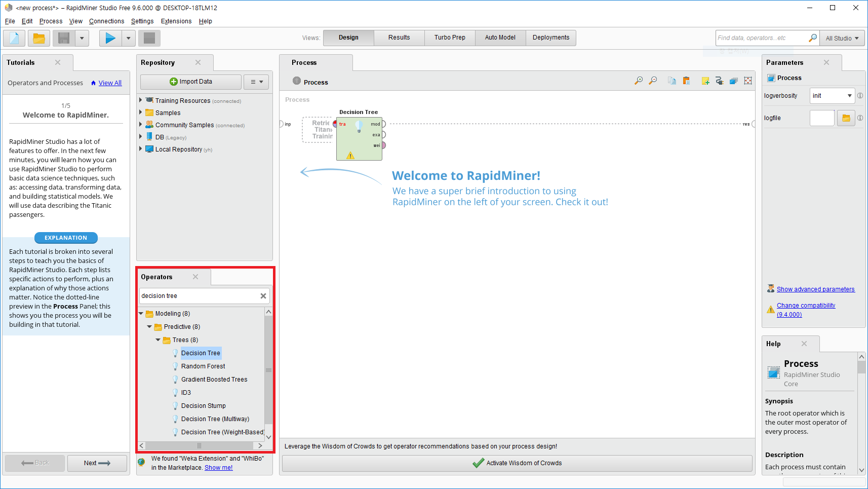Click the operator arrangement layers icon
Image resolution: width=868 pixels, height=489 pixels.
point(733,81)
